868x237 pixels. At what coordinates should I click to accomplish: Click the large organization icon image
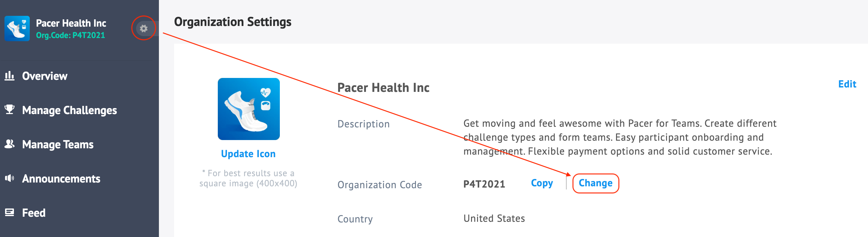(x=249, y=109)
